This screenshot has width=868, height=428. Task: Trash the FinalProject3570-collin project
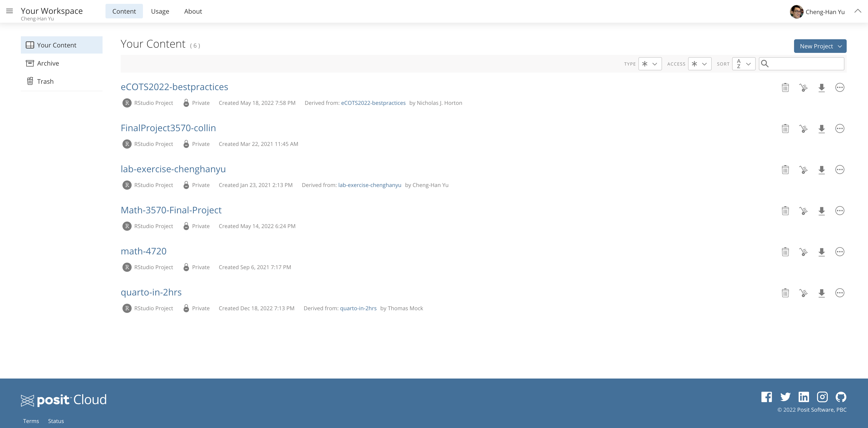(785, 129)
